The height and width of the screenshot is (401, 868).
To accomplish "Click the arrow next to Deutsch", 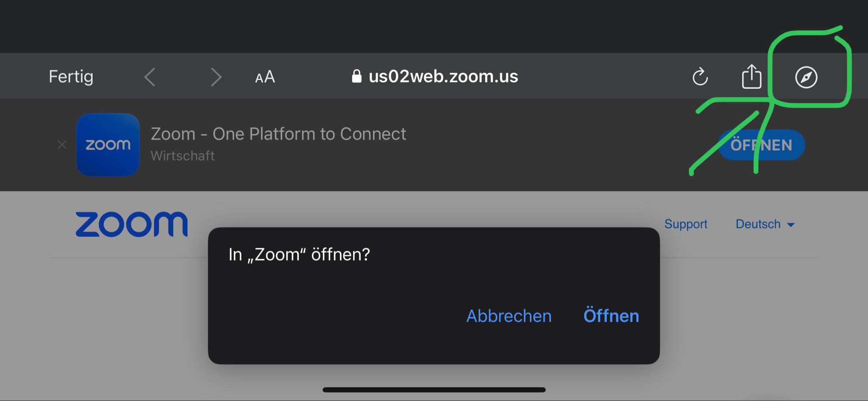I will pos(790,225).
